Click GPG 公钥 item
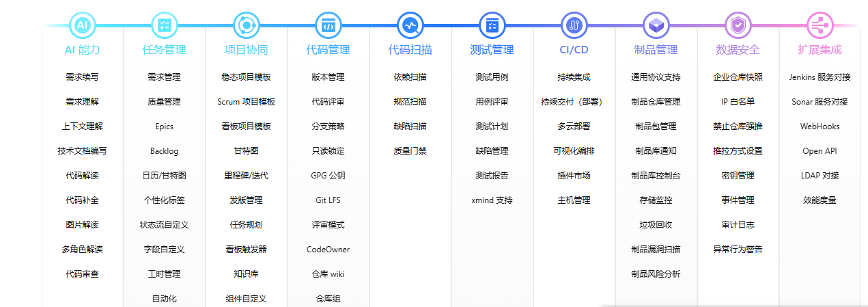868x307 pixels. 328,176
